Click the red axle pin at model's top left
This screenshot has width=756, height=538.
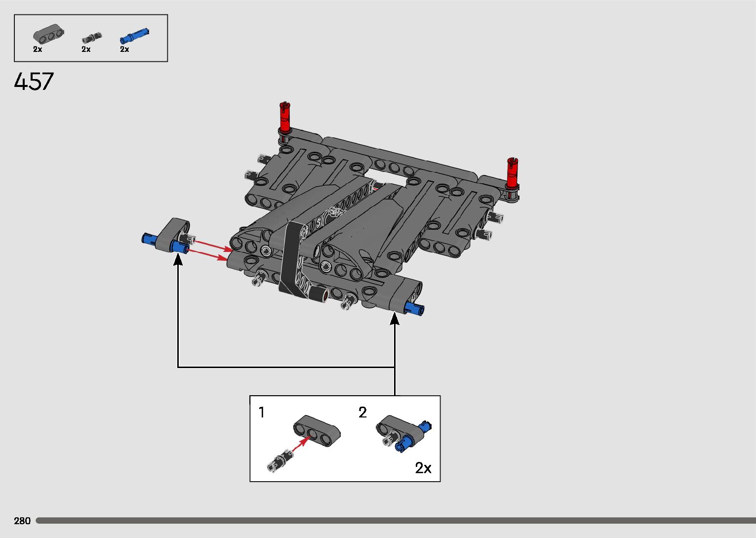tap(285, 117)
